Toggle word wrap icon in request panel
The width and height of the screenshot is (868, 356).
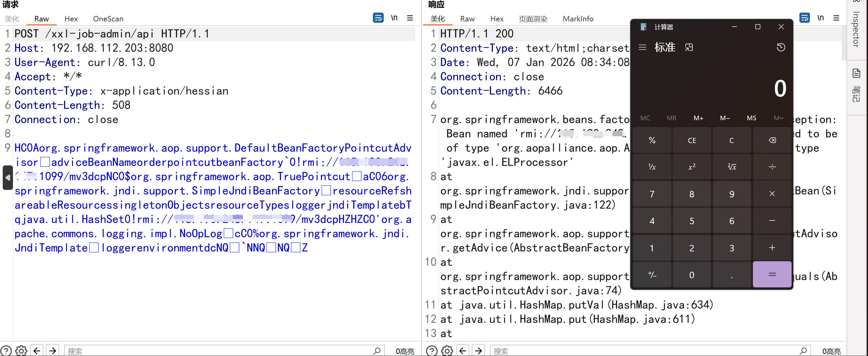click(378, 18)
